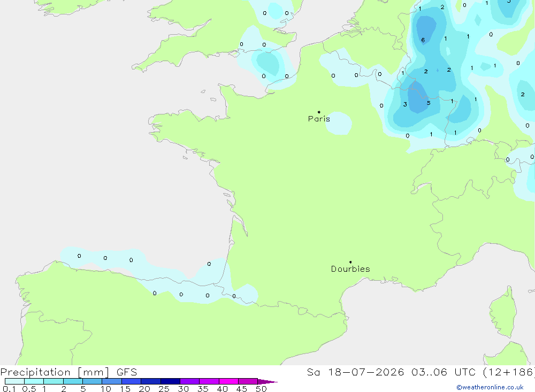Click the 'Sa 18-07-2026' forecast date text
This screenshot has width=535, height=392.
coord(355,372)
